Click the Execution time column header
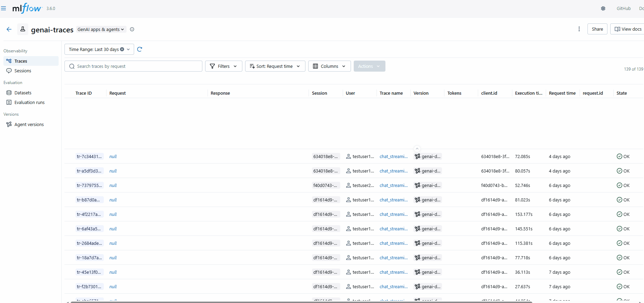 529,93
